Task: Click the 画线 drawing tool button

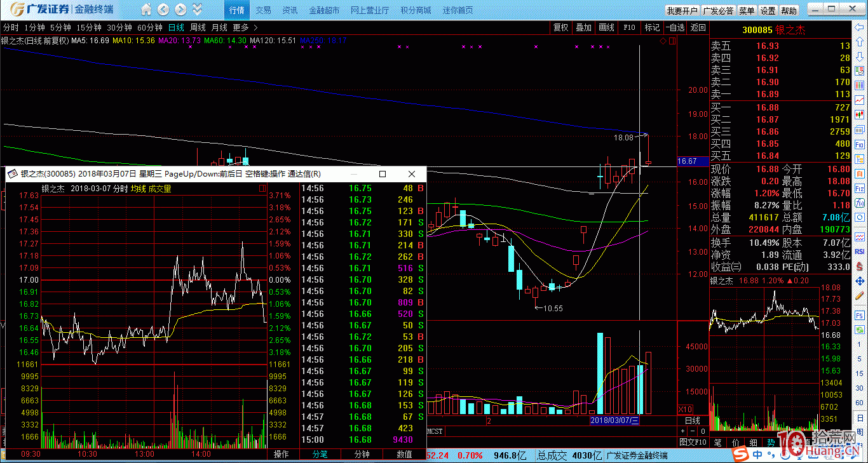Action: pyautogui.click(x=606, y=28)
